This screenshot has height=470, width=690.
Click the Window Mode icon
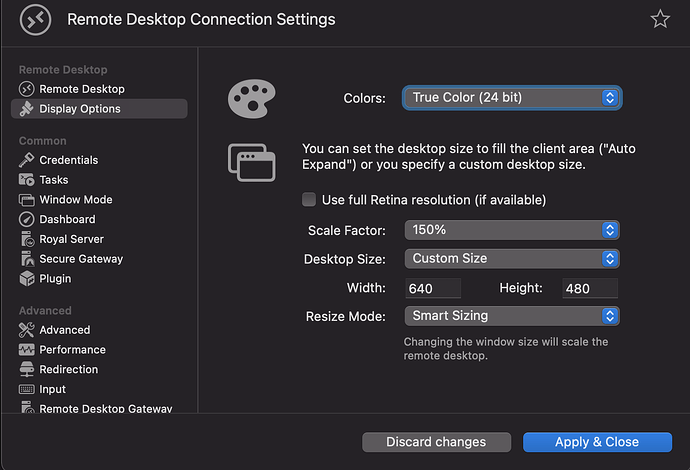tap(27, 200)
